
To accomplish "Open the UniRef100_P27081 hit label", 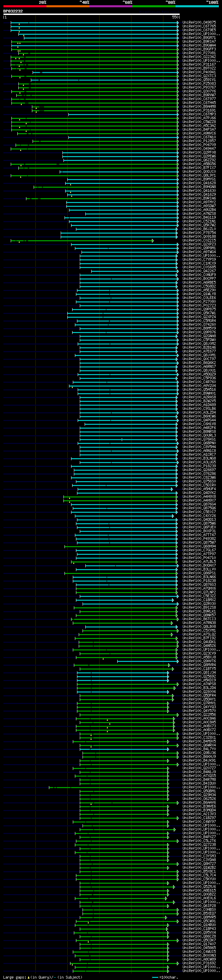I will (x=199, y=53).
